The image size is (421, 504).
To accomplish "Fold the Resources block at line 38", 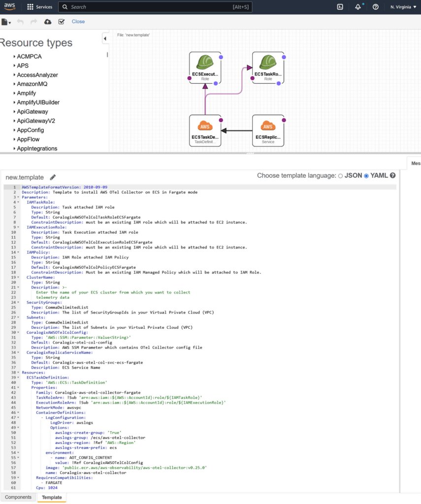I will tap(18, 373).
